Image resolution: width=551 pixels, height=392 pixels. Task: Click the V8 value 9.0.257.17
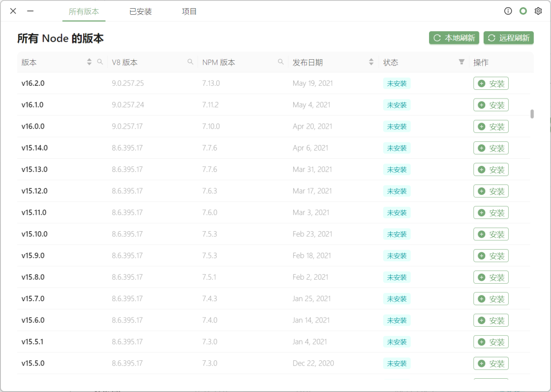click(127, 126)
